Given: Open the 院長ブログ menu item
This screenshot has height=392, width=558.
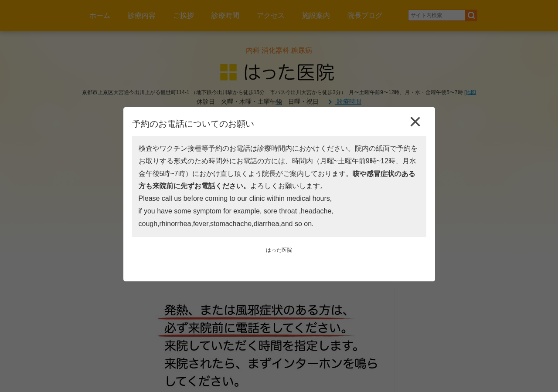Looking at the screenshot, I should [x=365, y=16].
